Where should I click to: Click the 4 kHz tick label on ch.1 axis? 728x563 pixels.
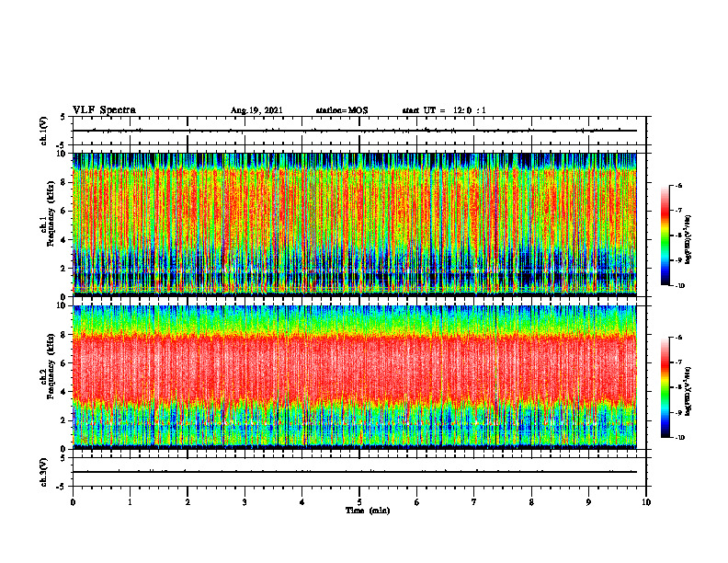pos(63,240)
